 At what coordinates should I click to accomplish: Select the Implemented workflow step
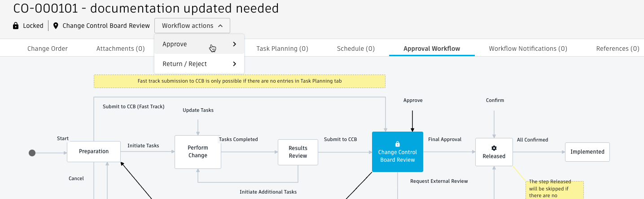pyautogui.click(x=587, y=152)
